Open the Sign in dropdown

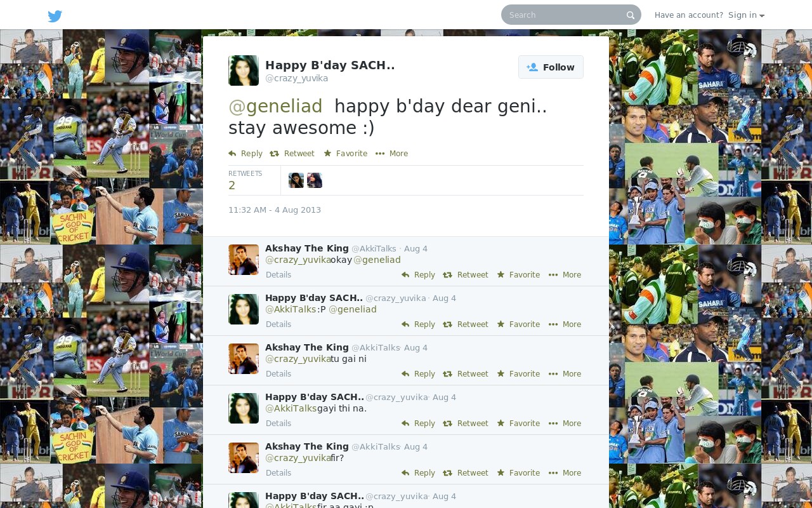746,15
